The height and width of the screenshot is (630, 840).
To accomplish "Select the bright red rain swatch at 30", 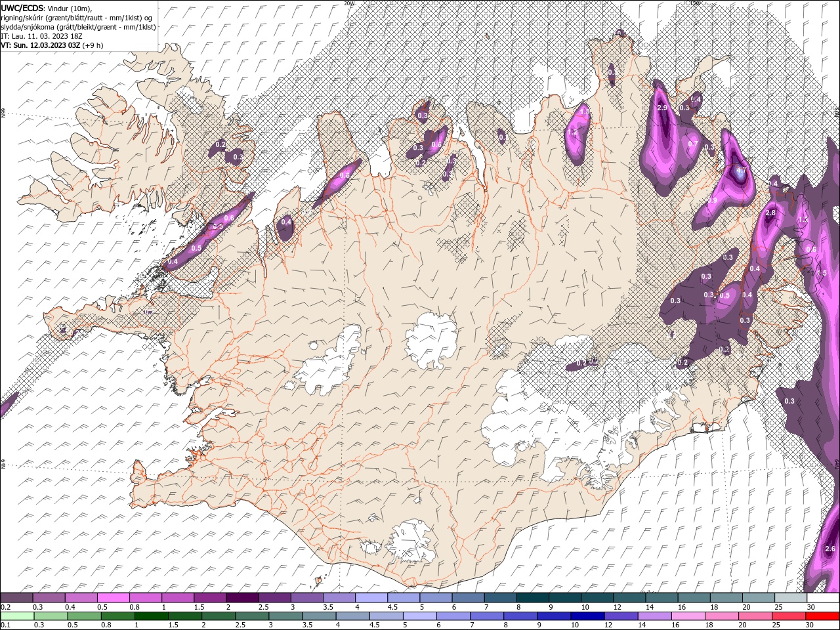I will coord(822,616).
